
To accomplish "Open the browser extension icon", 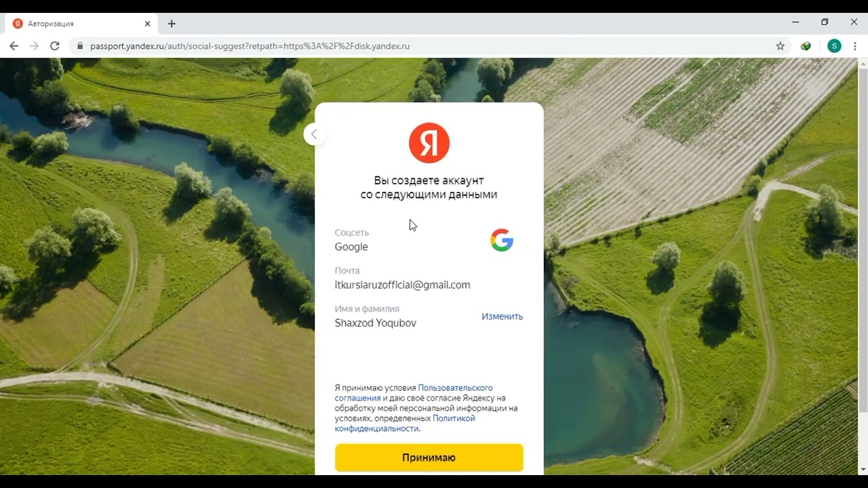I will 806,46.
